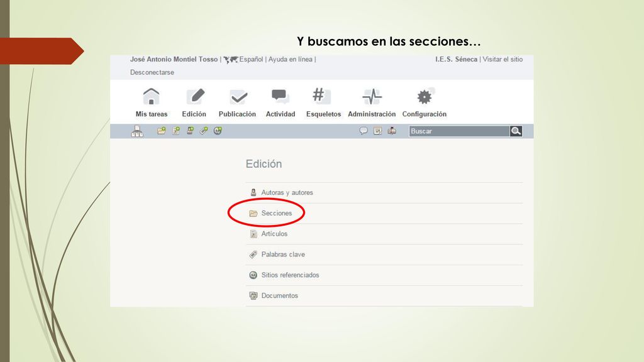
Task: Click Visitar el sitio link
Action: 502,59
